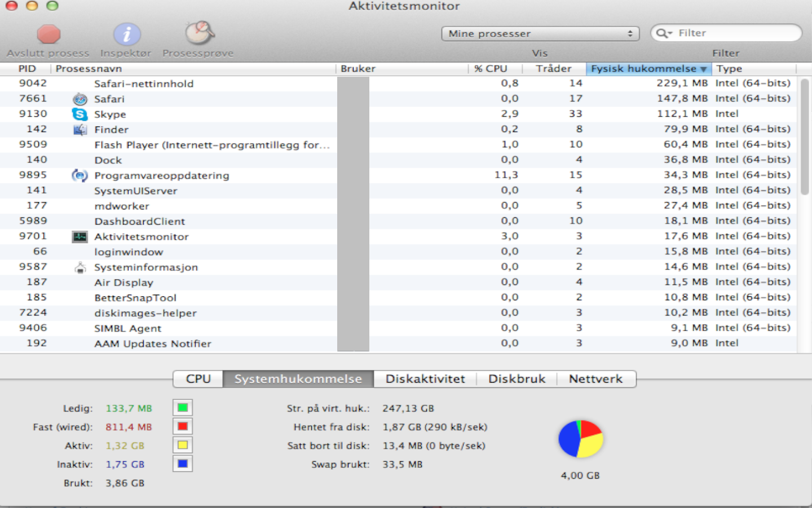Click the magnifier icon in Filter field
The height and width of the screenshot is (508, 812).
tap(664, 33)
